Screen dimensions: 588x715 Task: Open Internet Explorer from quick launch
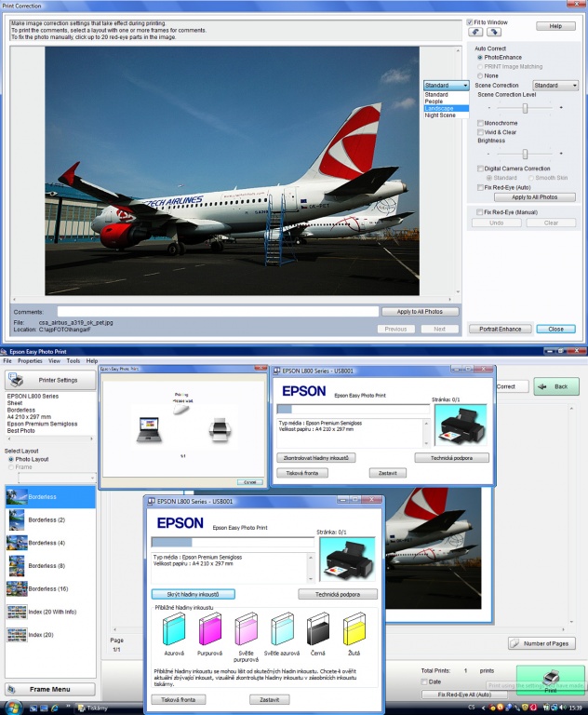click(x=55, y=708)
